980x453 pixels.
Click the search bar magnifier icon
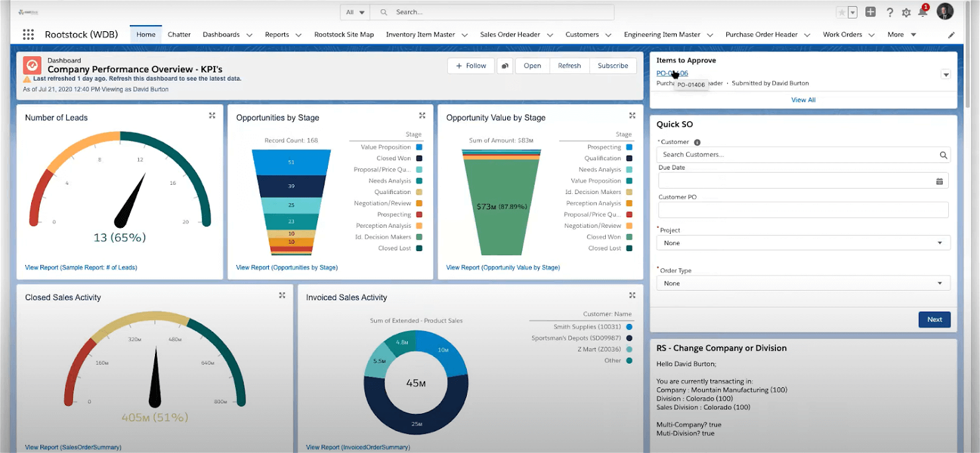[383, 12]
